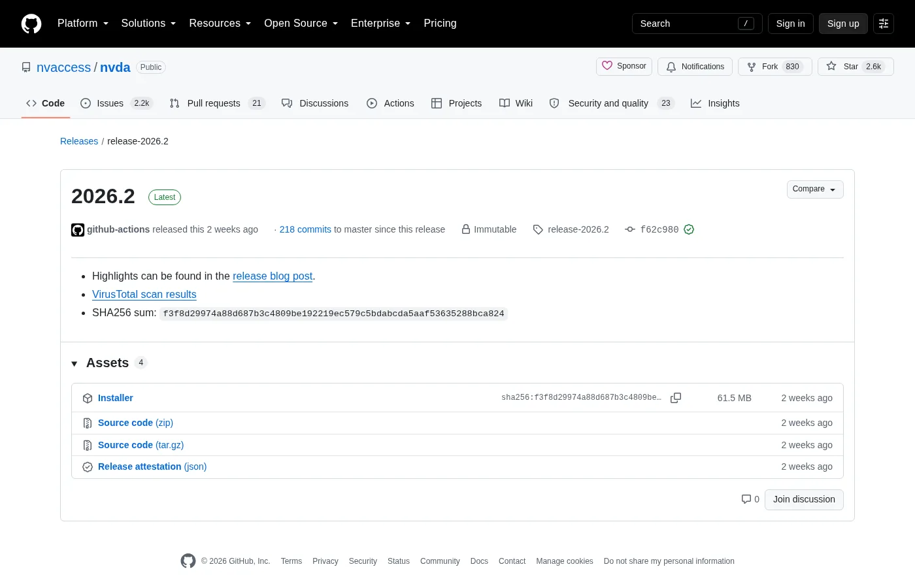Open commit f62c980
The height and width of the screenshot is (588, 915).
coord(659,229)
